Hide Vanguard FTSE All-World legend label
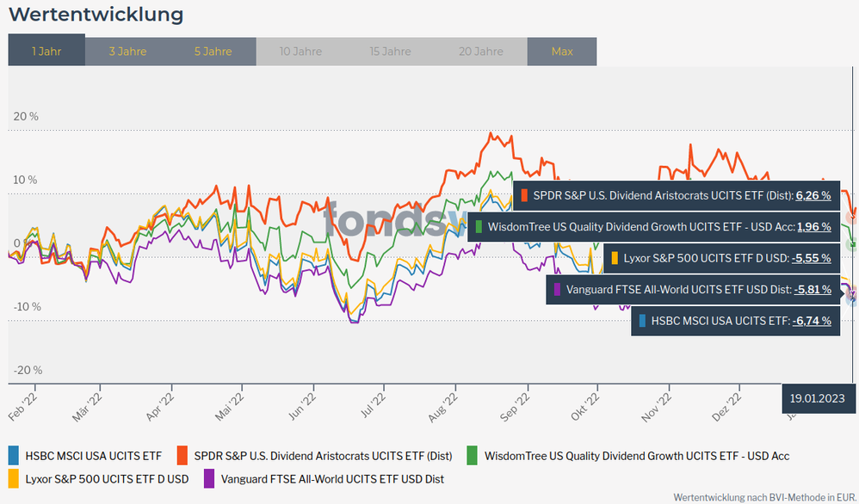The image size is (859, 504). point(332,479)
